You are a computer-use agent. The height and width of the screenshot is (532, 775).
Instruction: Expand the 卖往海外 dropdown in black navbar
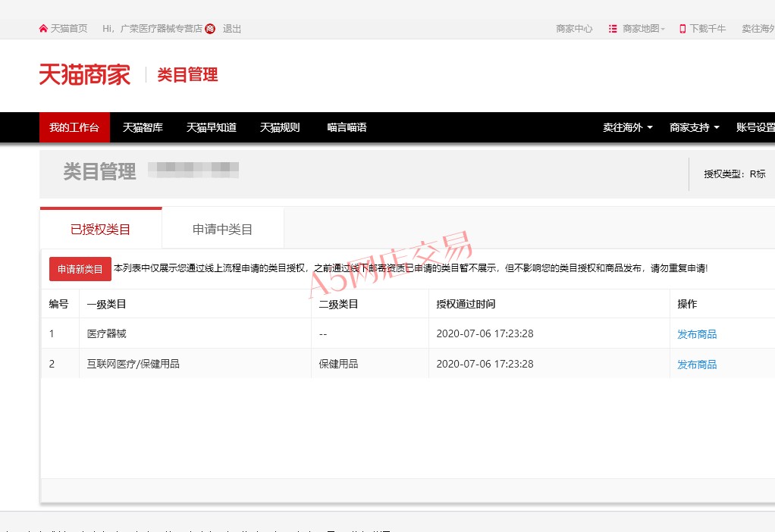point(628,127)
